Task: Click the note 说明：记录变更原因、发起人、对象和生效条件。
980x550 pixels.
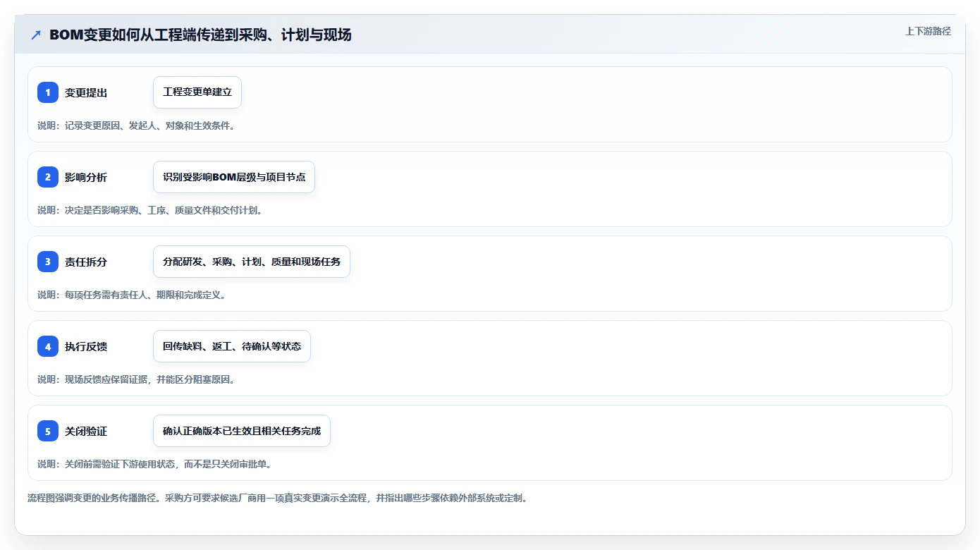Action: 136,126
